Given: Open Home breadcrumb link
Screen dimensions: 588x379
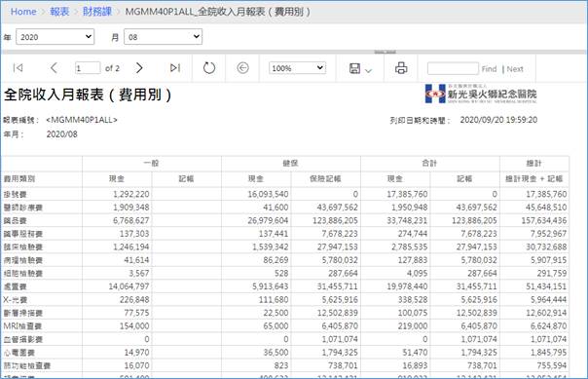Looking at the screenshot, I should 23,12.
